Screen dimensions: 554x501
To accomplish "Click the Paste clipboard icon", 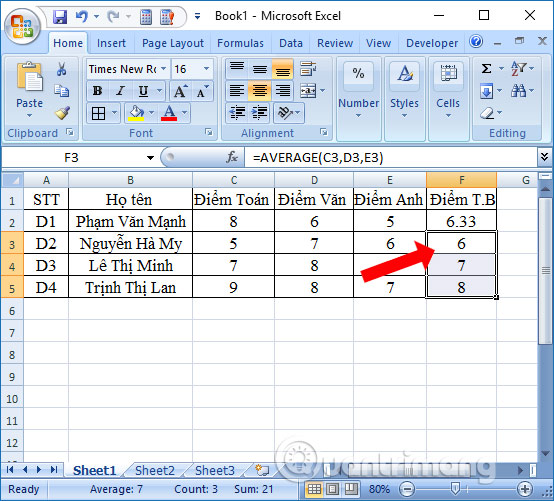I will (x=29, y=77).
